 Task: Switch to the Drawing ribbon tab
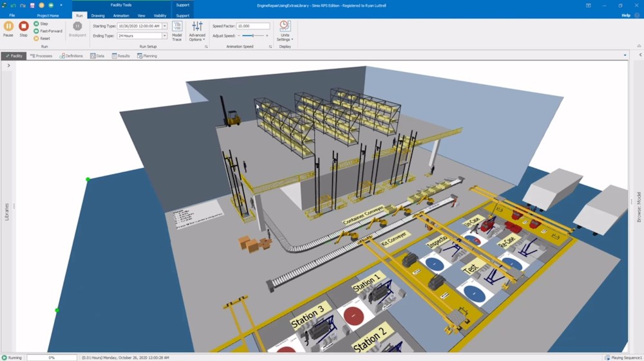[98, 15]
